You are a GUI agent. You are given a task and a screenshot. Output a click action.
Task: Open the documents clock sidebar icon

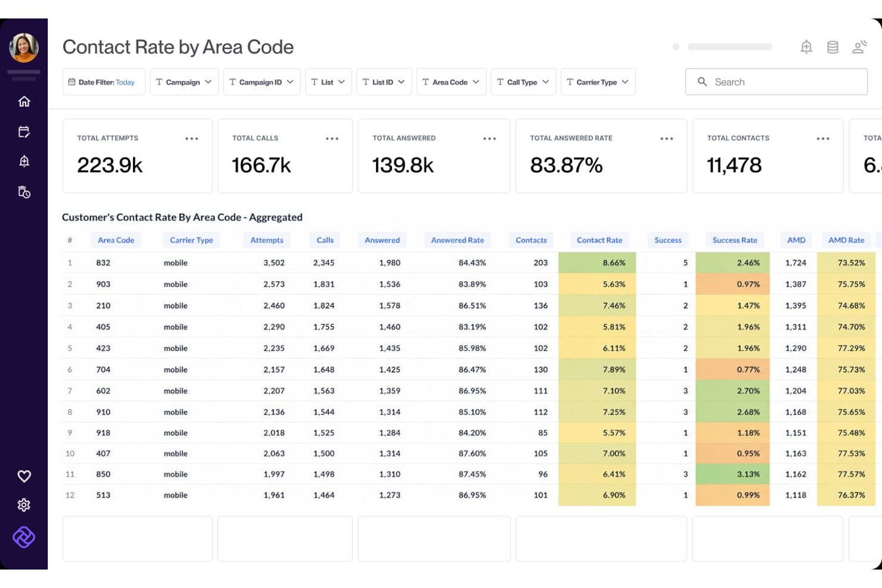tap(24, 192)
